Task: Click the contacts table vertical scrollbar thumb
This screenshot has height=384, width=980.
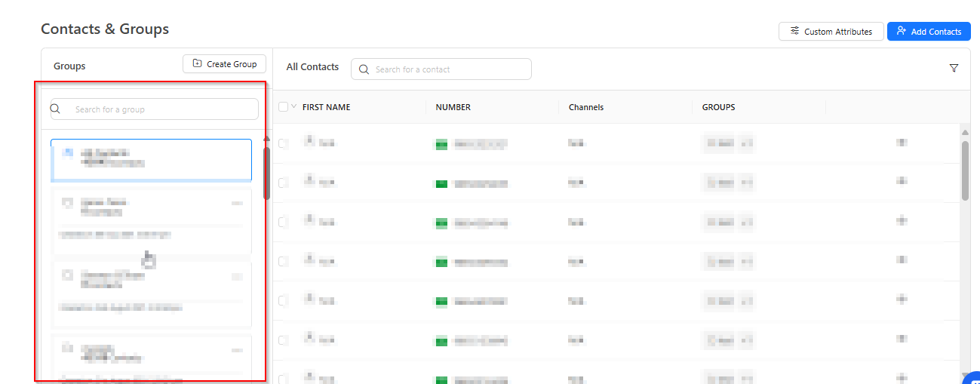Action: 965,170
